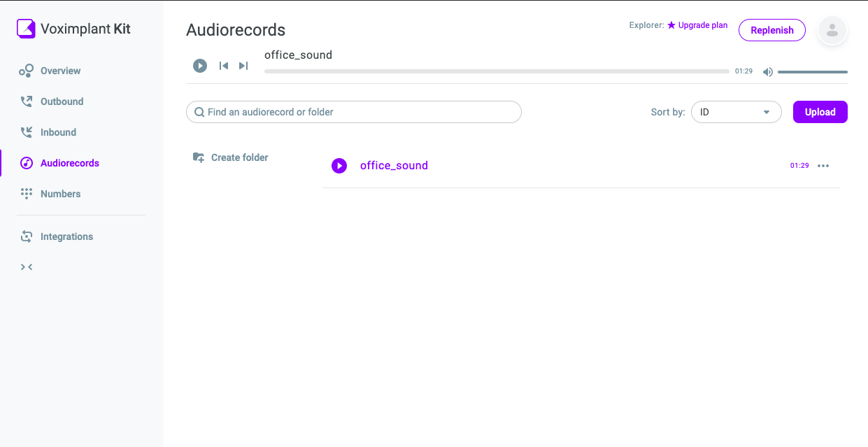Open three-dot menu for office_sound
Screen dimensions: 868x447
(823, 166)
